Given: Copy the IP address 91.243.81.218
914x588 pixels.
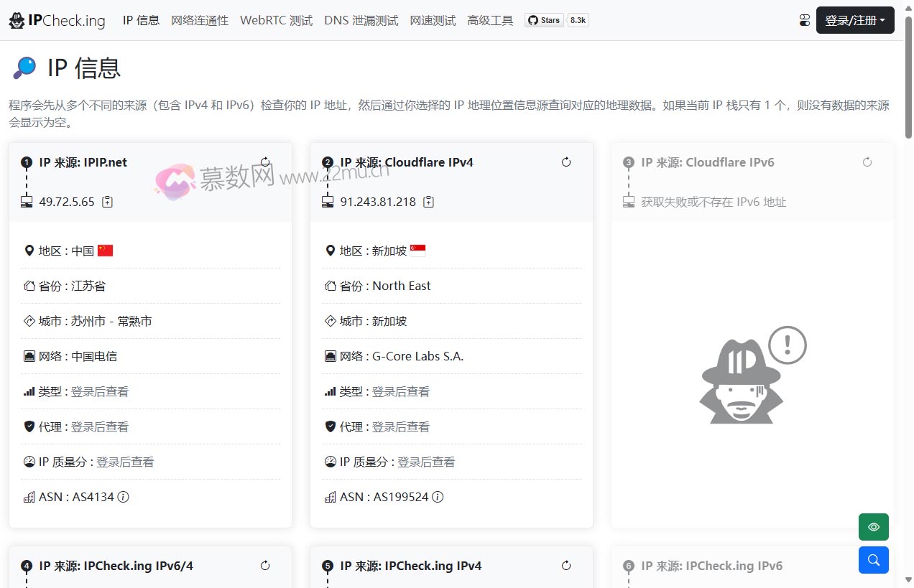Looking at the screenshot, I should tap(429, 202).
